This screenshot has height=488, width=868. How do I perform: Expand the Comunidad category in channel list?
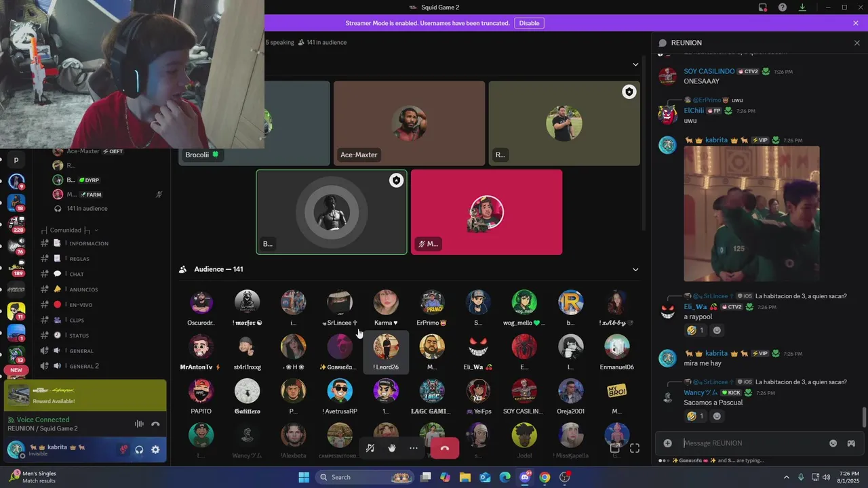click(69, 230)
